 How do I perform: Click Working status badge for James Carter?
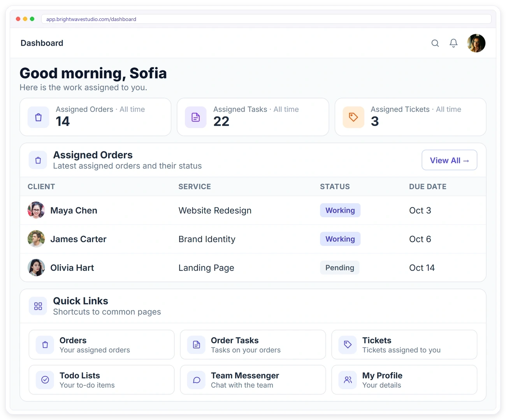(x=340, y=239)
